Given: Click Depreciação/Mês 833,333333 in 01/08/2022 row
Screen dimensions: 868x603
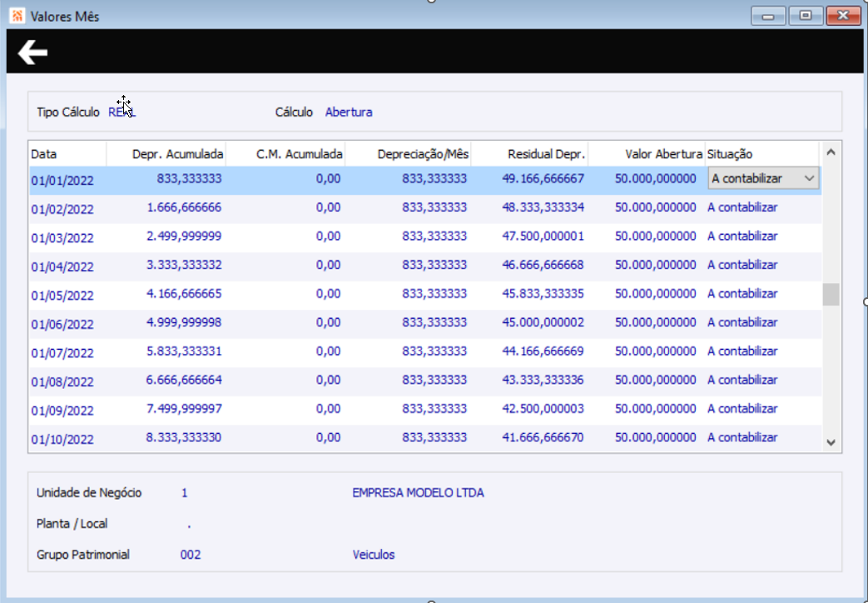Looking at the screenshot, I should [434, 380].
